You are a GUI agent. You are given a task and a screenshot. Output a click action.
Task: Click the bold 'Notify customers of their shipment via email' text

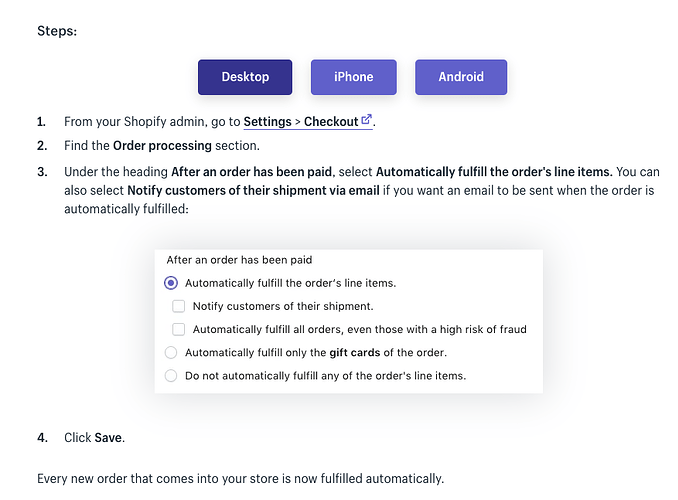(253, 190)
